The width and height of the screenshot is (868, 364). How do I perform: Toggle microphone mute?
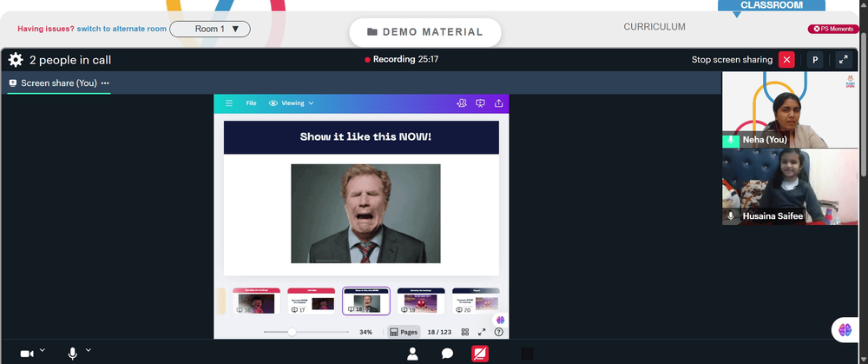coord(73,354)
